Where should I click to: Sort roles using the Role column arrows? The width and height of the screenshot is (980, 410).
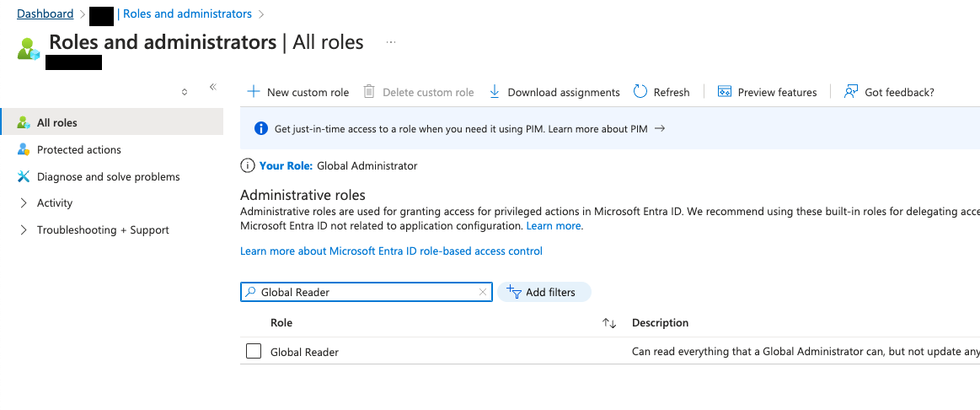tap(609, 323)
